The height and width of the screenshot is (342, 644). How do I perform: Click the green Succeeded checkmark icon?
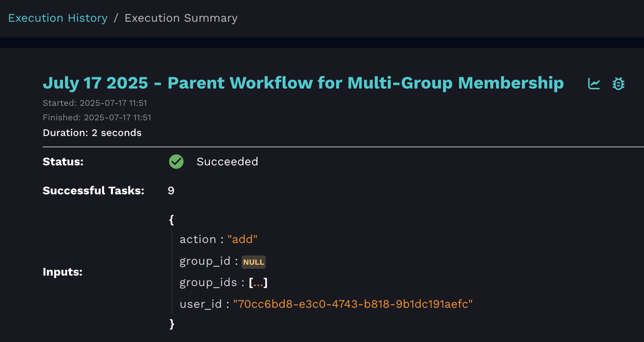click(176, 162)
